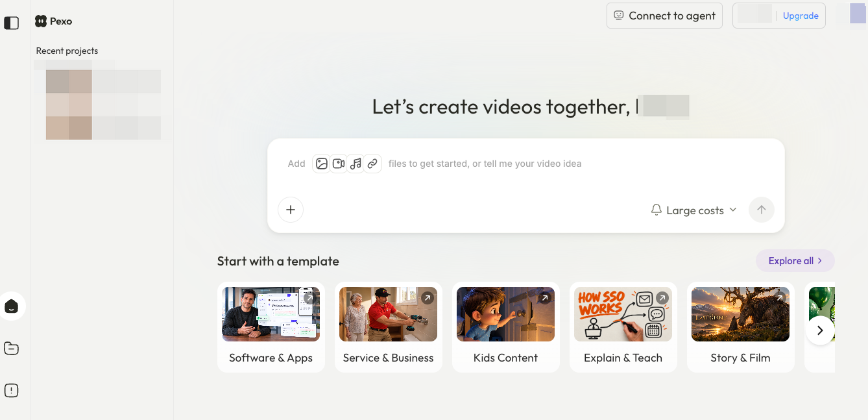This screenshot has width=868, height=420.
Task: Click the Recent projects heading
Action: coord(67,51)
